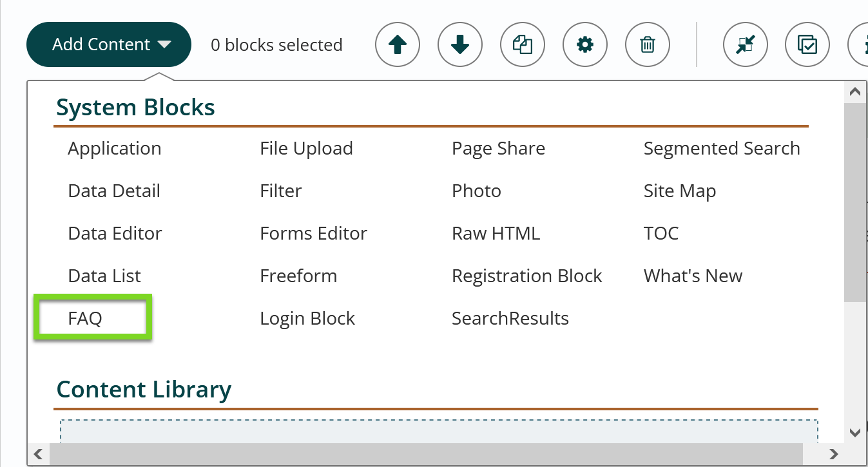Add a Freeform block
This screenshot has height=467, width=868.
tap(298, 276)
